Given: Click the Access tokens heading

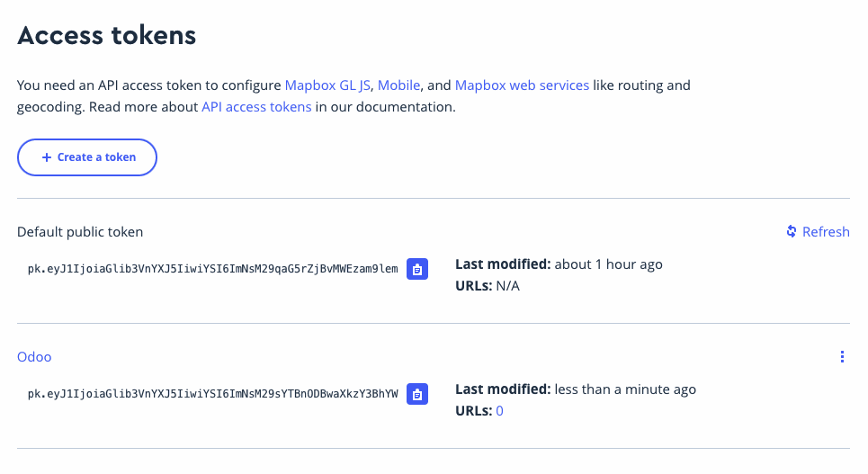Looking at the screenshot, I should [x=106, y=35].
